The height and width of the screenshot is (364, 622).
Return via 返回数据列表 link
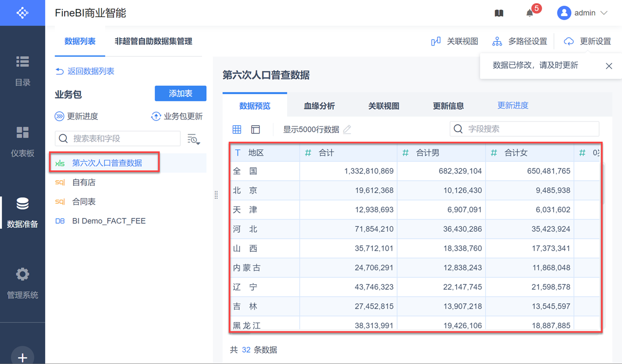(85, 71)
